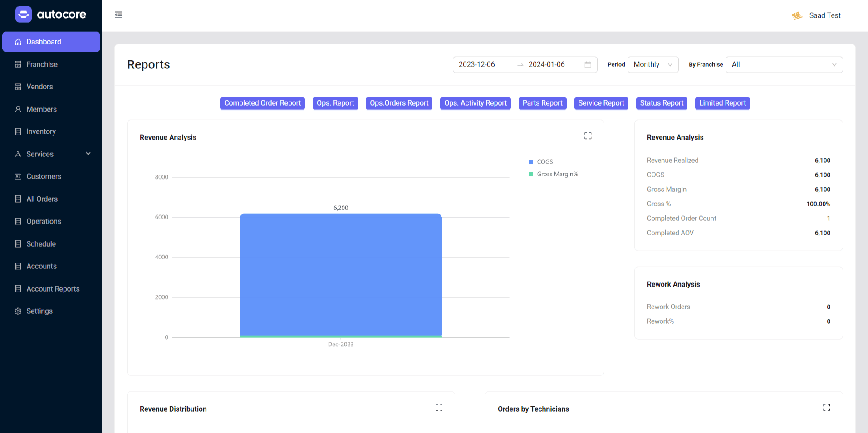
Task: Click the Inventory icon in sidebar
Action: (18, 131)
